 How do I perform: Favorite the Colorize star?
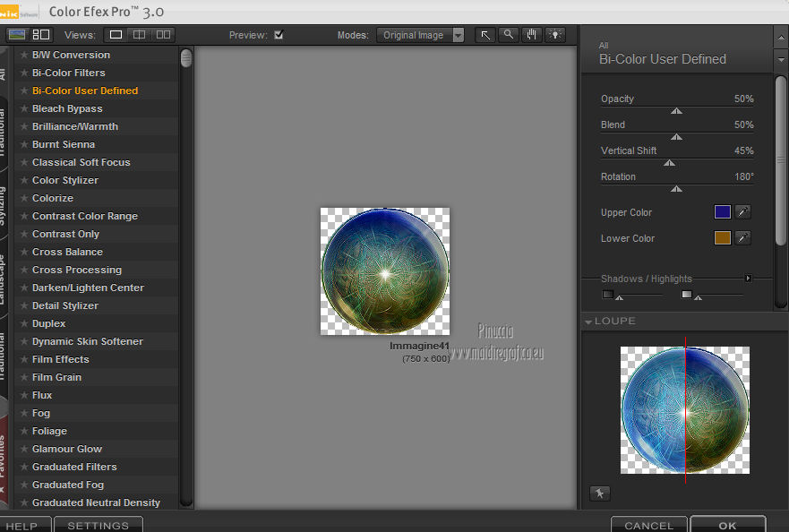23,198
